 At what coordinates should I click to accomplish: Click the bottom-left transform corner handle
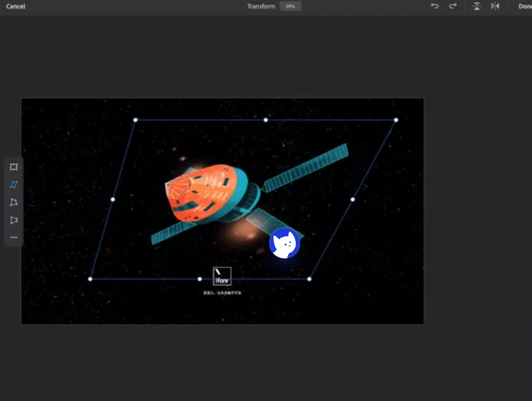point(90,279)
